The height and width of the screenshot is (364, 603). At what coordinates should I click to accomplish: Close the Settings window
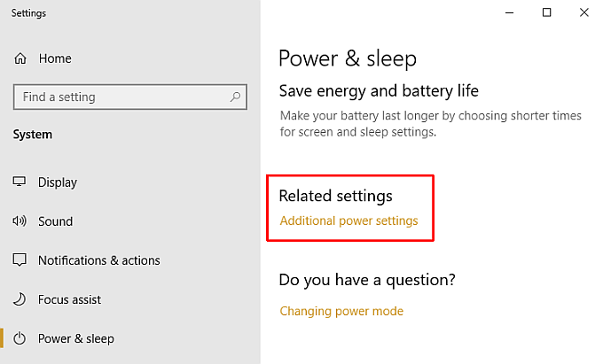coord(583,12)
